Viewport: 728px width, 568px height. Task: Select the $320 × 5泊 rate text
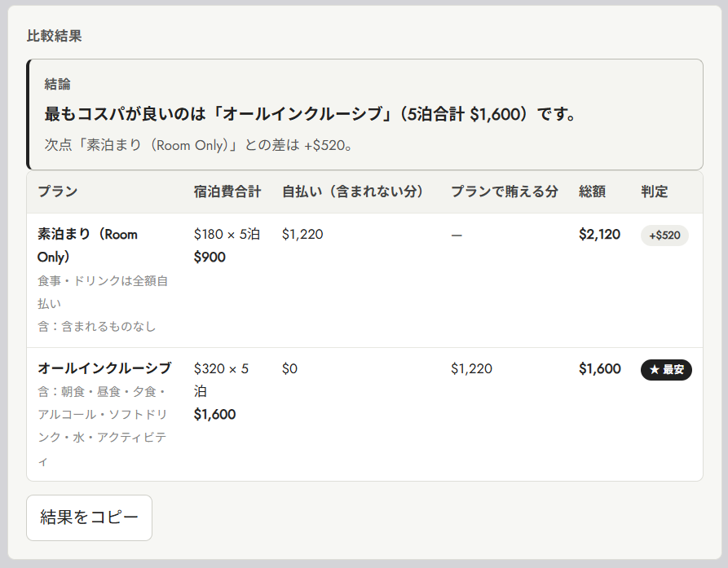[x=221, y=380]
